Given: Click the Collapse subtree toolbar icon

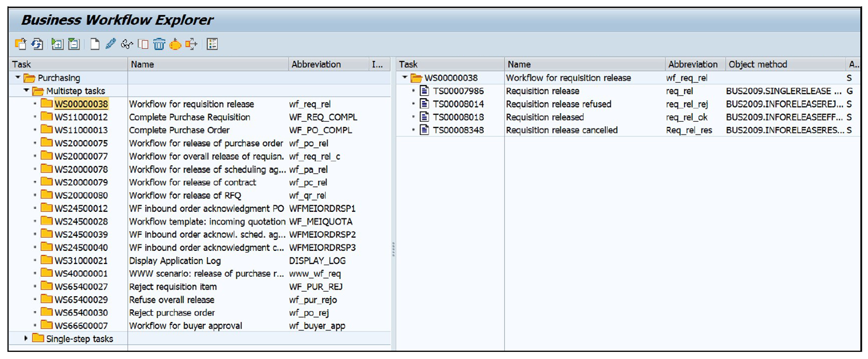Looking at the screenshot, I should click(x=74, y=44).
